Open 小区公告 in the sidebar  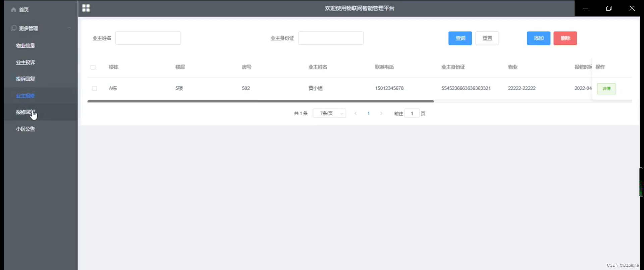pyautogui.click(x=25, y=129)
